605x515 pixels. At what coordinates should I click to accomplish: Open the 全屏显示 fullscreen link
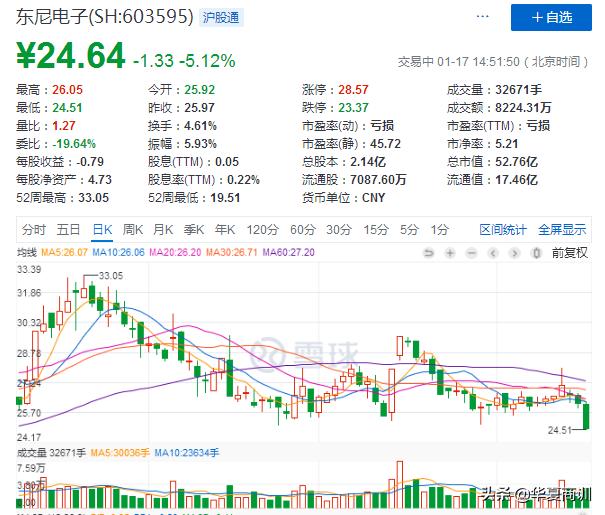point(562,230)
